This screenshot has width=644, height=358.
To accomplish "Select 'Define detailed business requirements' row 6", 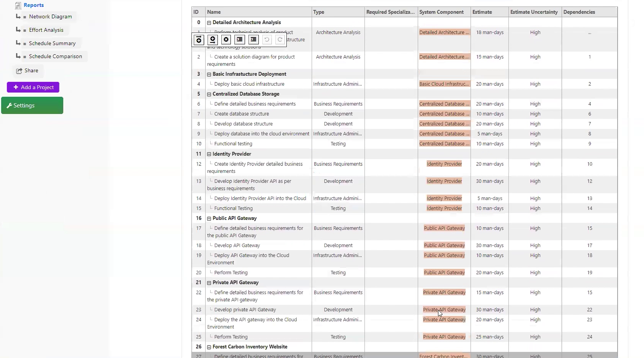I will click(255, 104).
